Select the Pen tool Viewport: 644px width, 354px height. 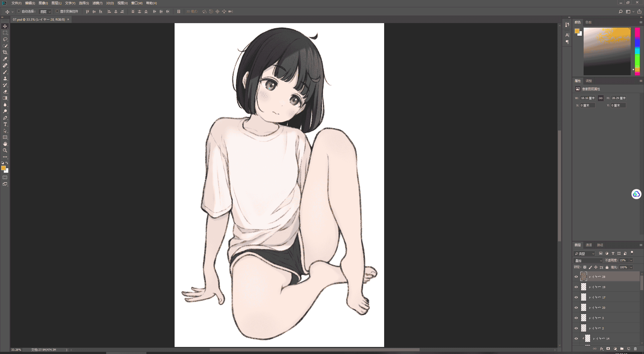tap(5, 118)
